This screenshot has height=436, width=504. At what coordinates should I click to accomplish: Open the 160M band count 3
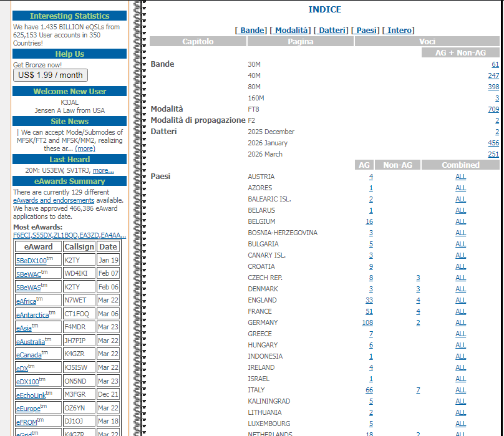(x=497, y=98)
